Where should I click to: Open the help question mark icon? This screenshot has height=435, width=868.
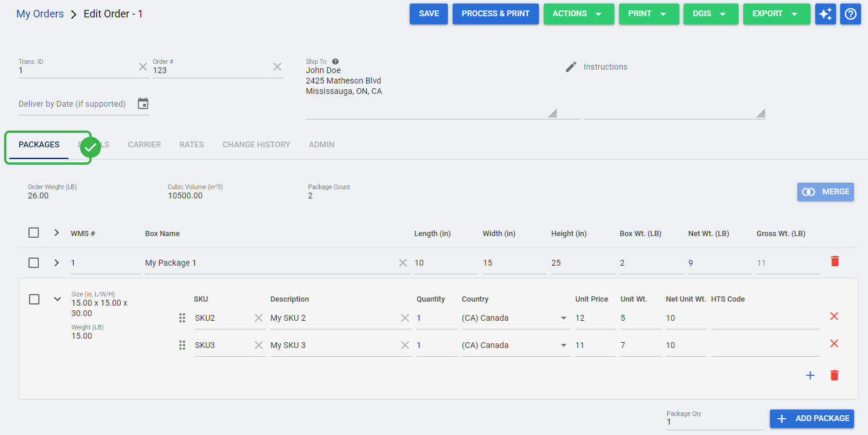[x=851, y=14]
